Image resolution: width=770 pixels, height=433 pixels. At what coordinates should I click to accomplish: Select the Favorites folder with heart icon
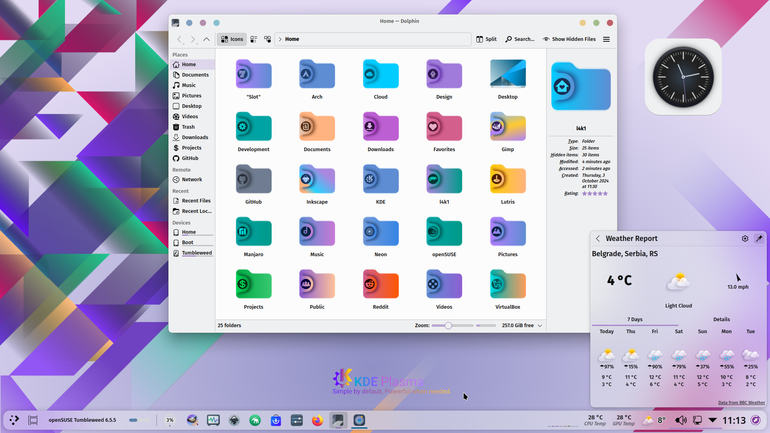pyautogui.click(x=444, y=127)
